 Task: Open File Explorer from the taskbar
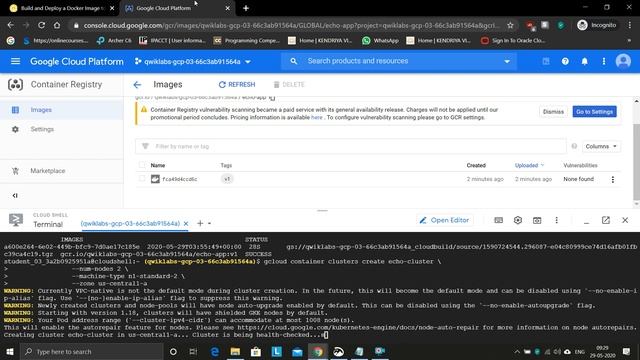point(235,351)
